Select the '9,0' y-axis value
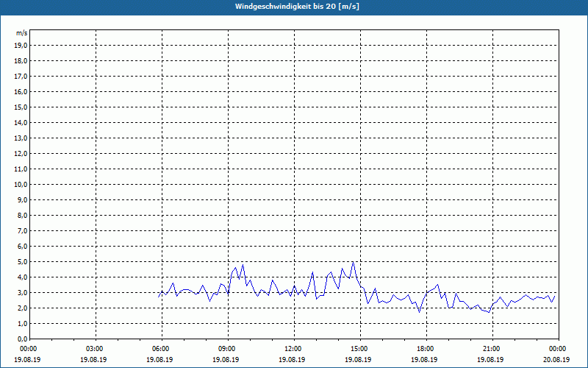The height and width of the screenshot is (368, 588). pyautogui.click(x=22, y=199)
